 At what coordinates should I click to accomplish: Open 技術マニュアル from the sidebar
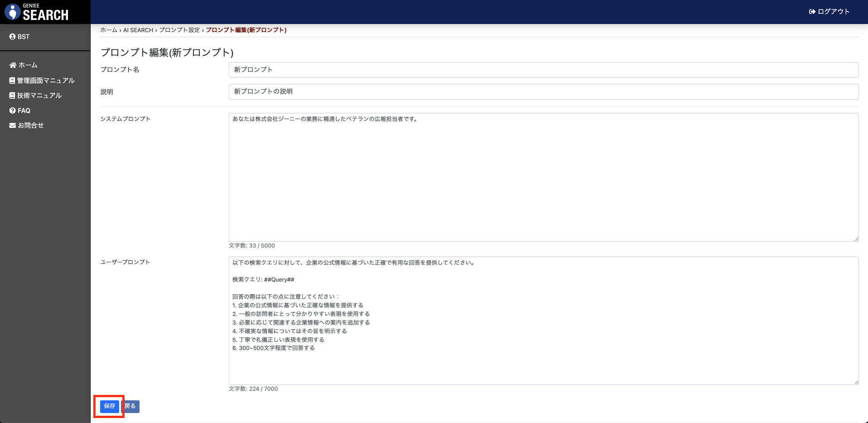39,96
